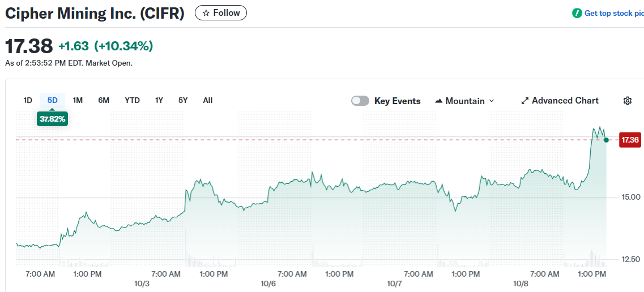
Task: Expand the Mountain chart type dropdown chevron
Action: pos(491,101)
